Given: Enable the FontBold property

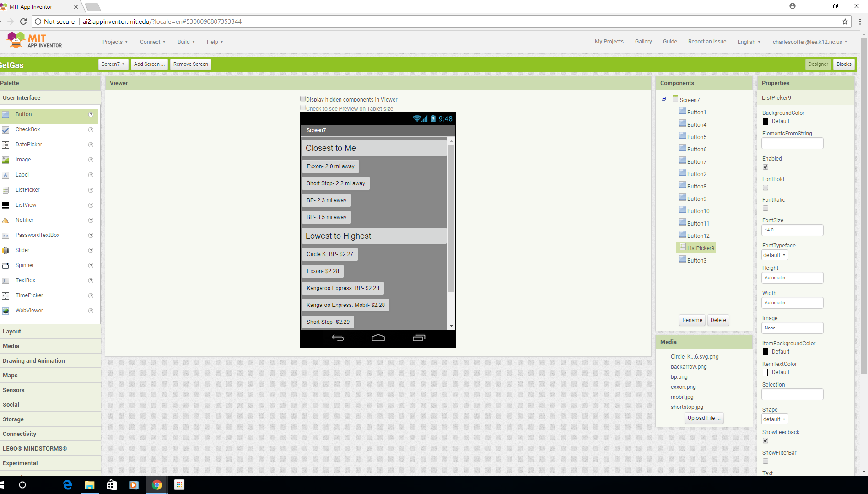Looking at the screenshot, I should (x=766, y=188).
